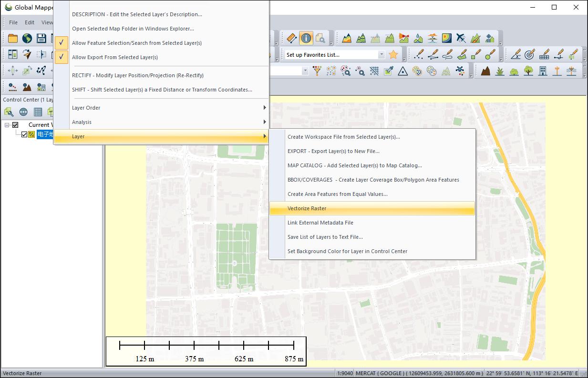Collapse the Current Workspace tree node

point(7,125)
